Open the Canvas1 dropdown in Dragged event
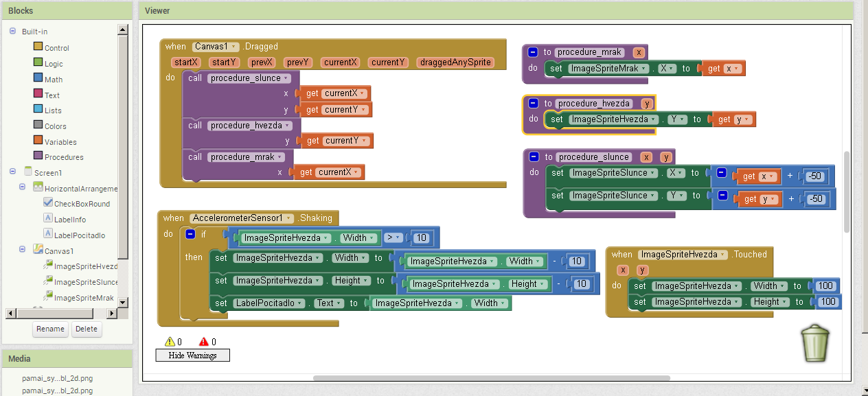Viewport: 868px width, 396px height. click(x=216, y=47)
